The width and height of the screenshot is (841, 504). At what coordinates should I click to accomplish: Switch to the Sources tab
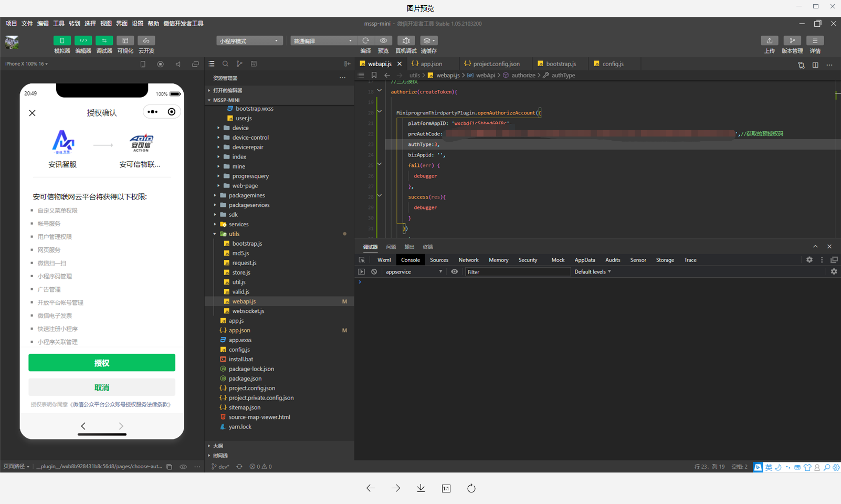(439, 260)
